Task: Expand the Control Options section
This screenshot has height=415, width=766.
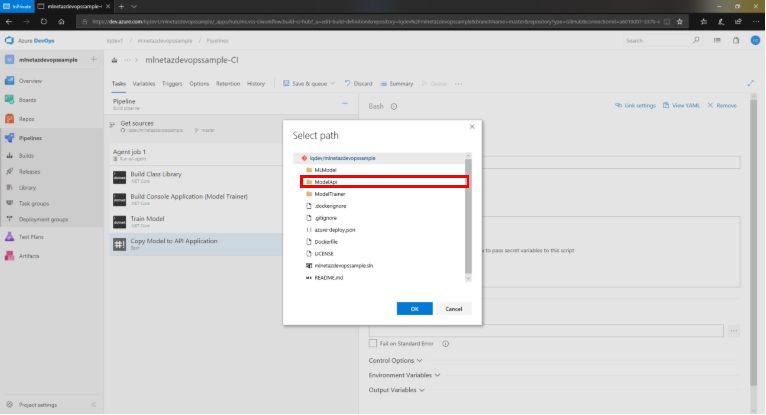Action: click(x=394, y=360)
